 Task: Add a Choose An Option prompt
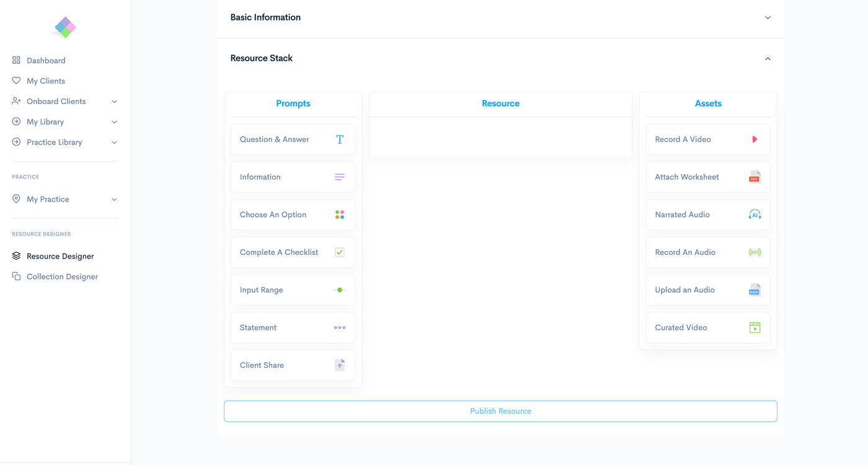(x=293, y=215)
